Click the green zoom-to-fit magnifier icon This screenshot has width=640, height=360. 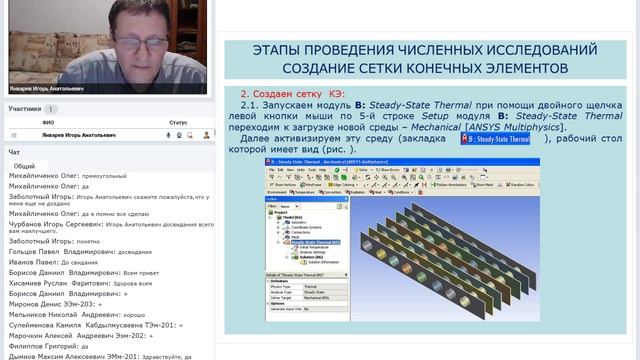click(x=421, y=177)
